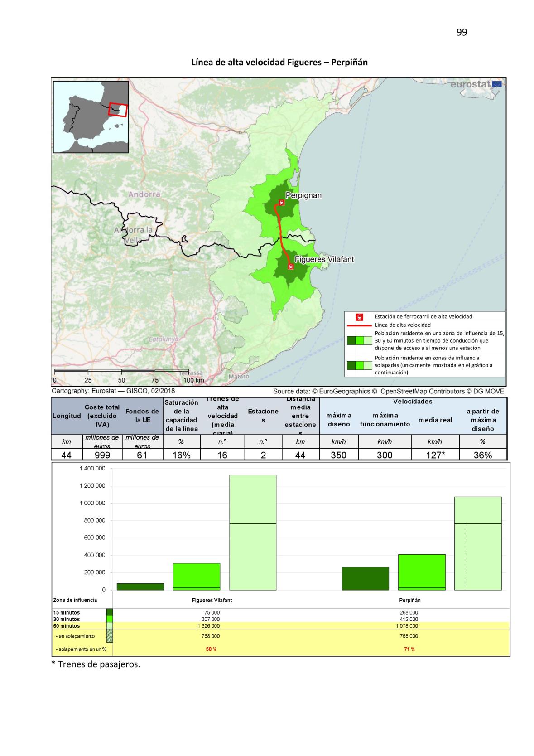Click the red line sample in legend
This screenshot has height=756, width=534.
359,325
